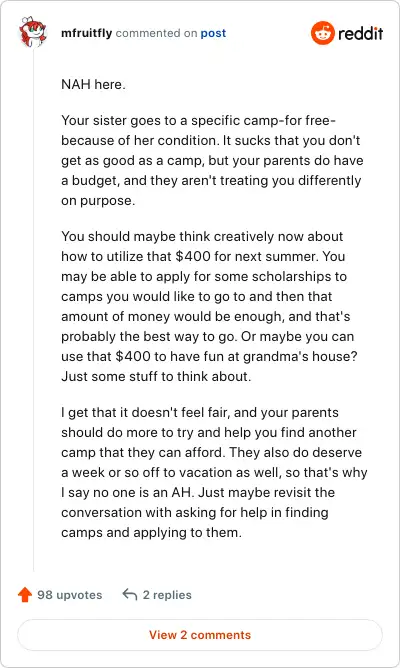Follow the blue "post" link

click(213, 33)
